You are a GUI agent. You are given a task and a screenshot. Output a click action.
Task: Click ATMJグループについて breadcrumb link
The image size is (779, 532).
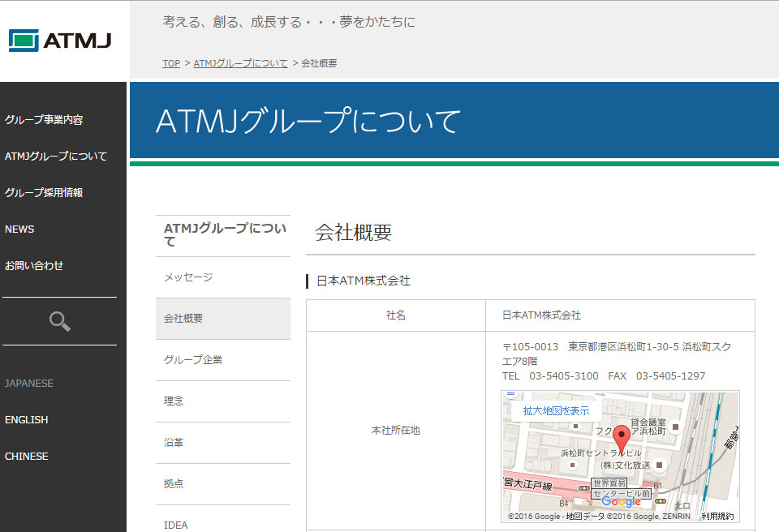coord(240,63)
